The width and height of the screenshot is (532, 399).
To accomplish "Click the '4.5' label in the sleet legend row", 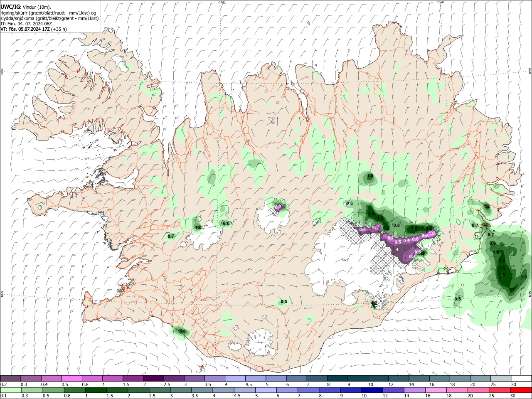I will coord(249,384).
